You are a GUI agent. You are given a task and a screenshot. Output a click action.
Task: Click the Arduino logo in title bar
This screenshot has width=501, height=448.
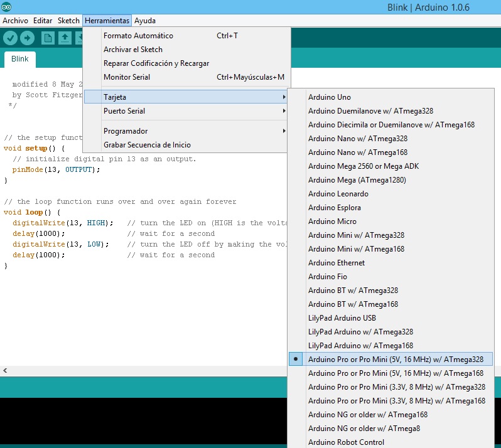tap(6, 7)
